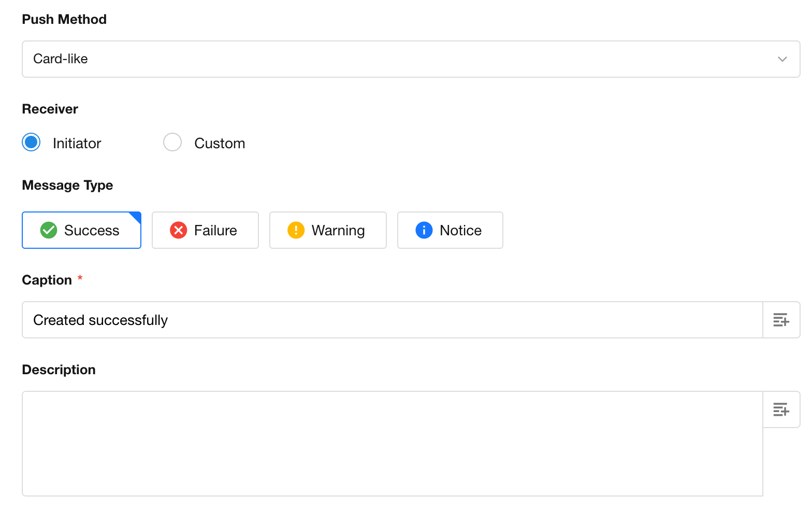Click the blue info Notice icon

tap(424, 230)
